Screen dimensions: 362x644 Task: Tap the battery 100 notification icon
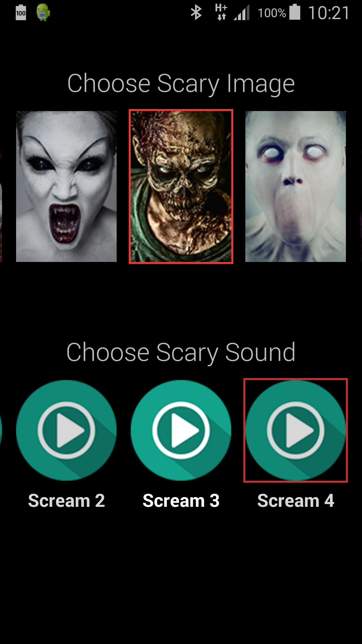click(21, 13)
